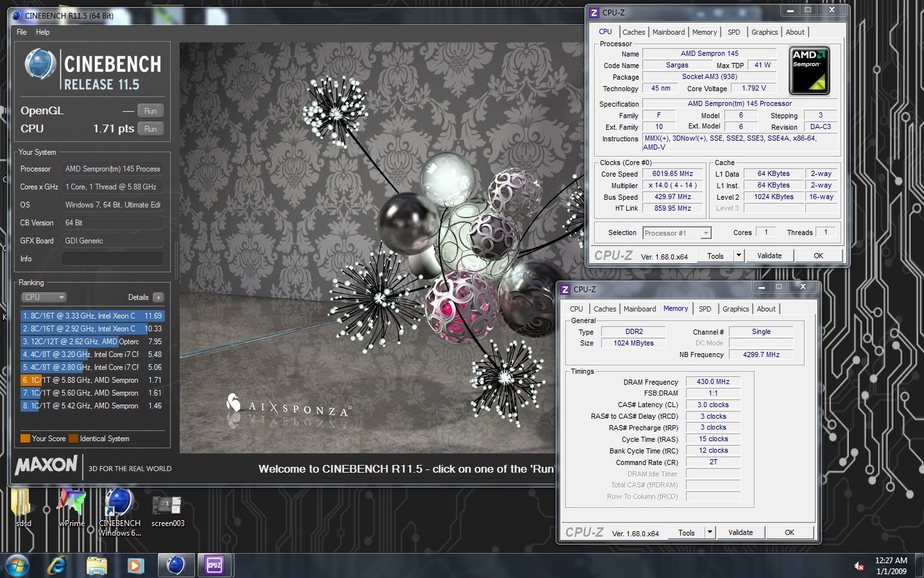The width and height of the screenshot is (924, 578).
Task: Expand Tools dropdown arrow in lower CPU-Z
Action: pyautogui.click(x=710, y=532)
